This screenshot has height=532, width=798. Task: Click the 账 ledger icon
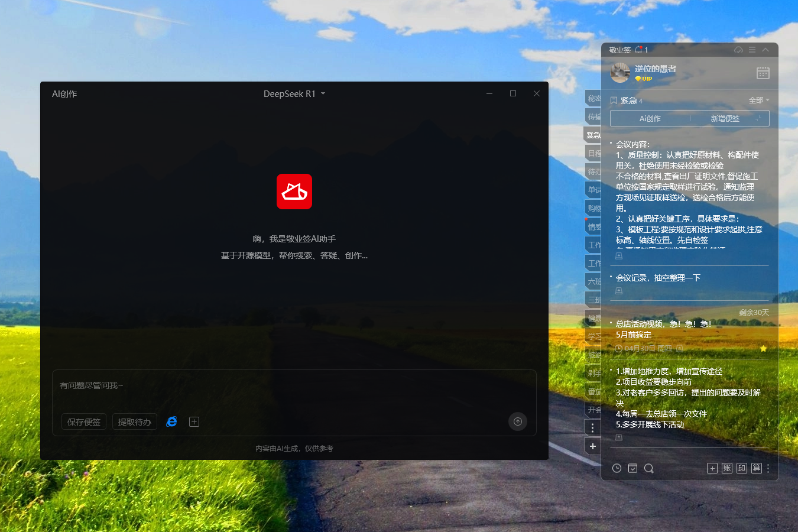click(x=726, y=468)
